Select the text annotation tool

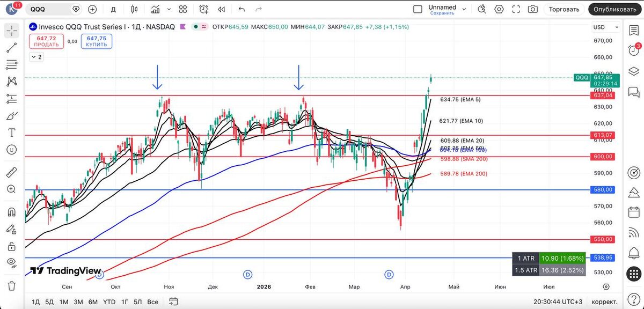[11, 133]
